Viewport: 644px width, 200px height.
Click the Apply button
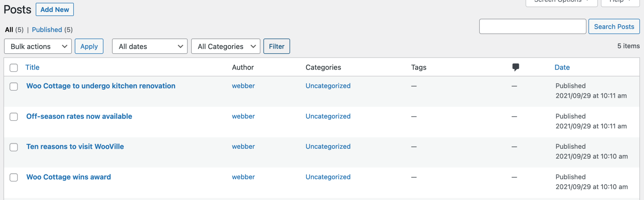pos(89,46)
